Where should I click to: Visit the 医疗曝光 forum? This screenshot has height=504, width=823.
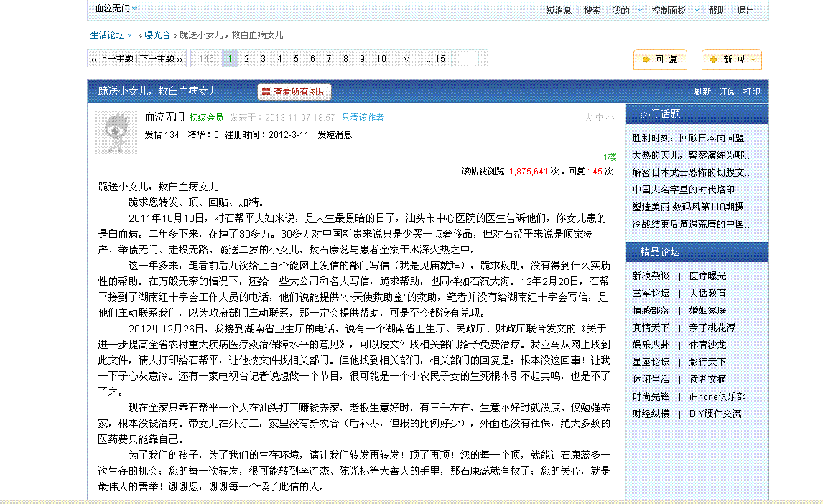pyautogui.click(x=707, y=276)
